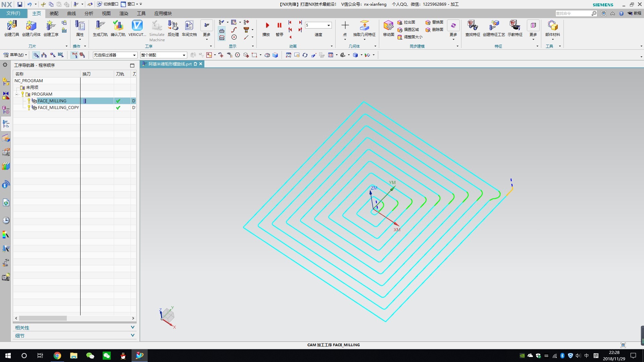Open the selection filter dropdown (无选择过滤器)

click(x=115, y=55)
